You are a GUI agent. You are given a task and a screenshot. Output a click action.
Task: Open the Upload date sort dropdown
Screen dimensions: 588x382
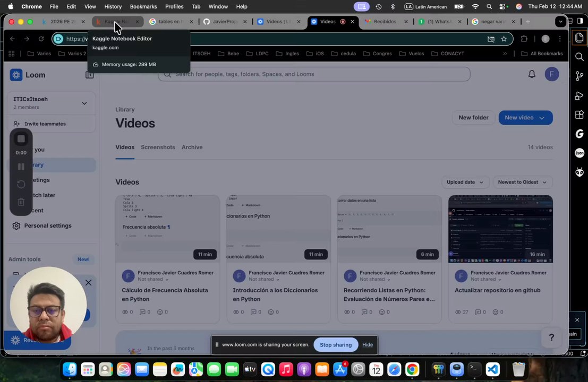tap(465, 182)
